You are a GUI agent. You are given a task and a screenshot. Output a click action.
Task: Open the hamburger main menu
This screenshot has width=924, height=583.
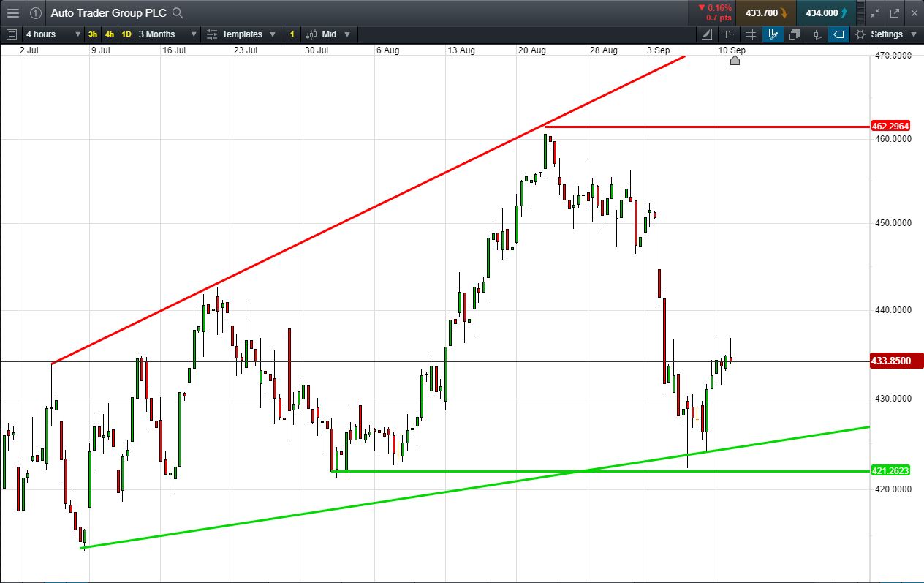(x=13, y=12)
